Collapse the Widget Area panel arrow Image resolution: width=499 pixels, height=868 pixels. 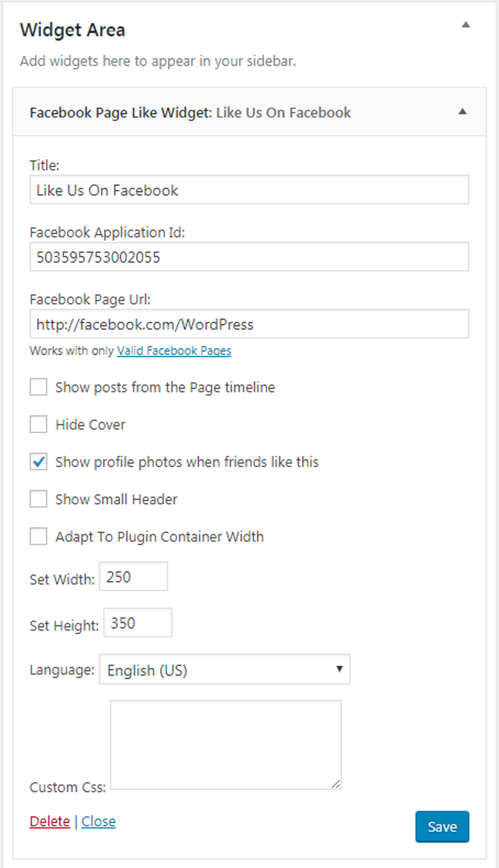click(x=466, y=25)
